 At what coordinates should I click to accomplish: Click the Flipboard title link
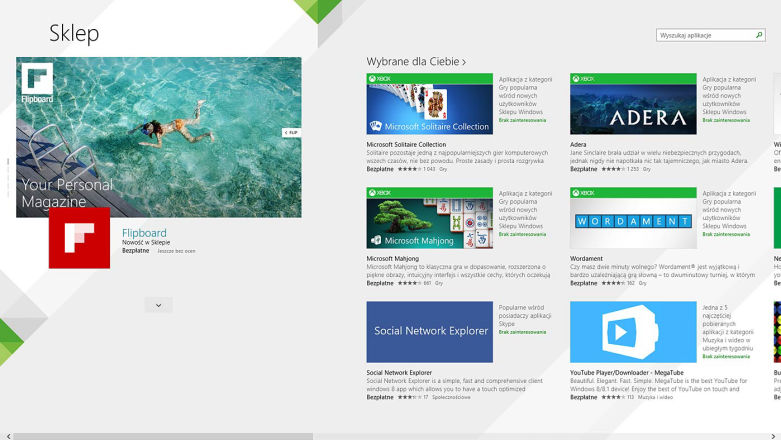point(144,233)
